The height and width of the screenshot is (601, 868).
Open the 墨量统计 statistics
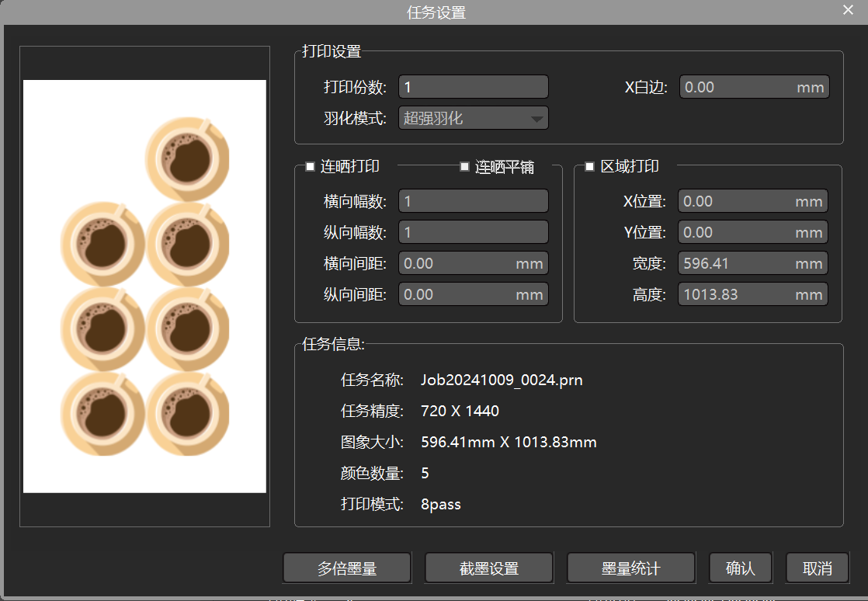(x=631, y=568)
